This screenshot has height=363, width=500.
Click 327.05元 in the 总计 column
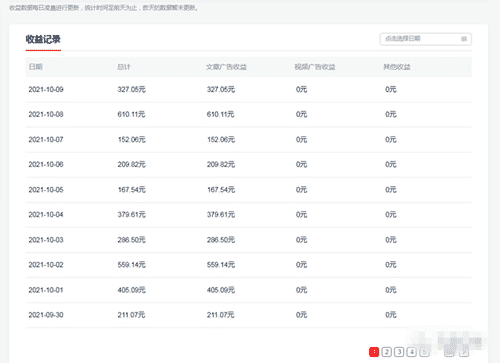(x=132, y=89)
